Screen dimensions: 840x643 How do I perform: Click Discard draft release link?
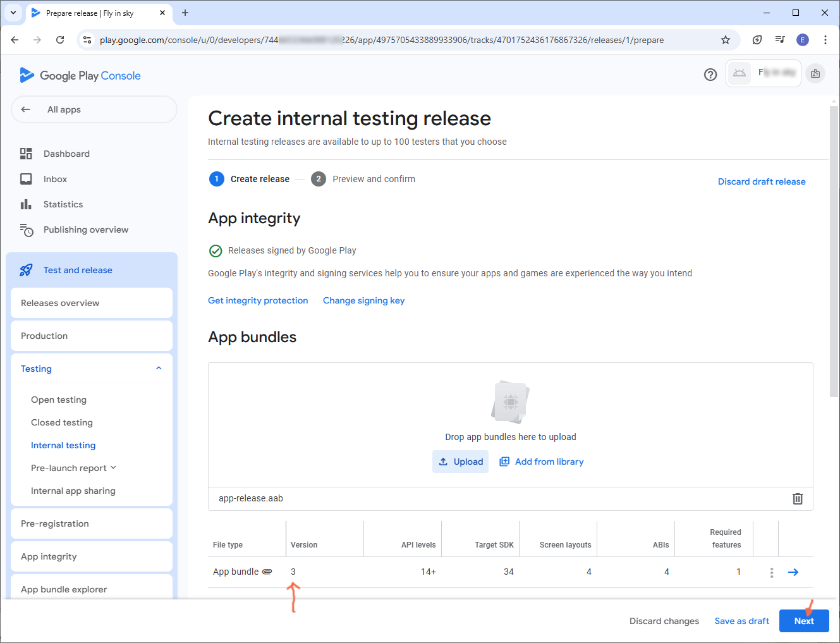click(x=761, y=181)
